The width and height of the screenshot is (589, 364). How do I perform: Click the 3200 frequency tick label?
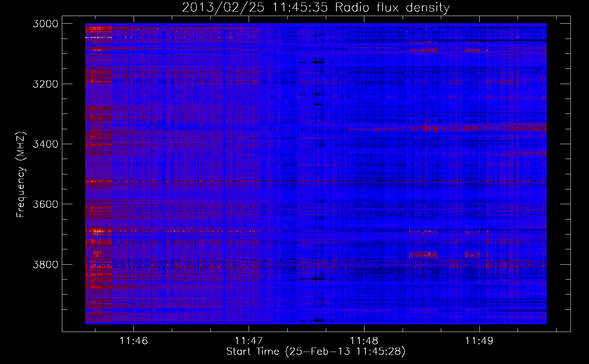(46, 84)
